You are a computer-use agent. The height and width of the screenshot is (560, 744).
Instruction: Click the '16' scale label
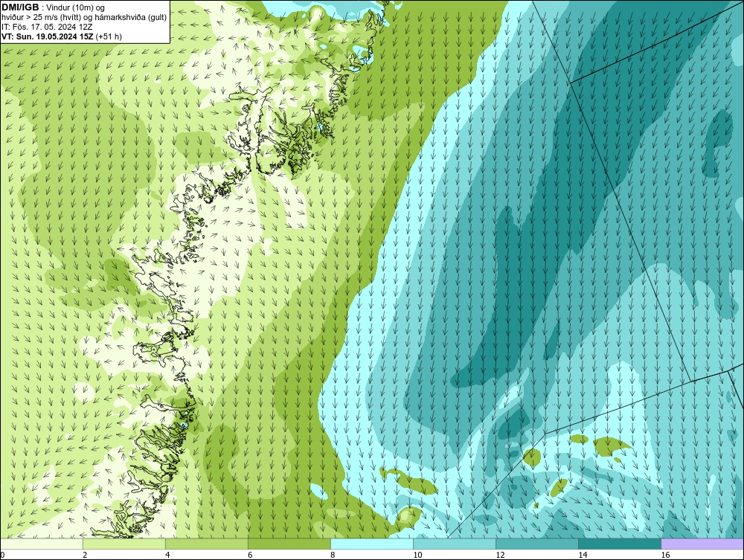pyautogui.click(x=665, y=555)
